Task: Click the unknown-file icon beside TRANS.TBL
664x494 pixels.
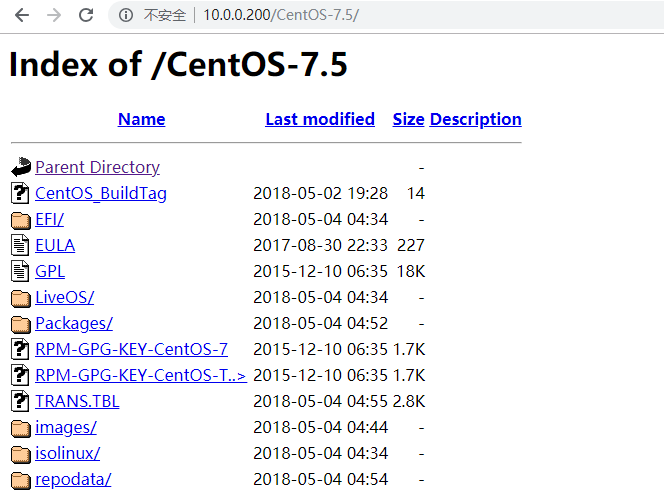Action: 21,401
